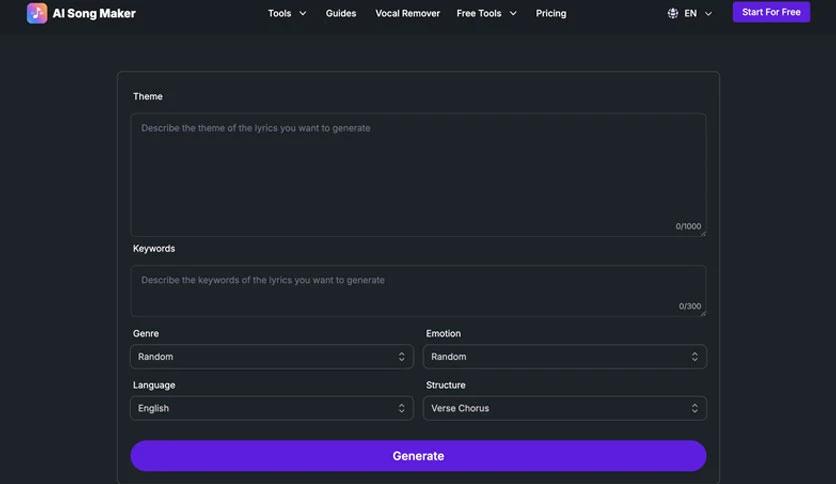Click the Emotion selector up-down arrows
This screenshot has height=484, width=836.
click(x=695, y=357)
